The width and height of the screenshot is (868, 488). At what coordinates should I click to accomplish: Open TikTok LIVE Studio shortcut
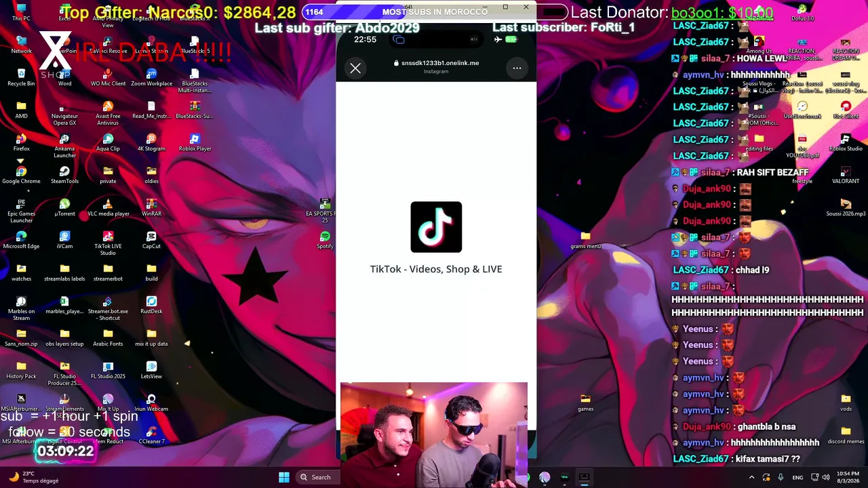(108, 243)
